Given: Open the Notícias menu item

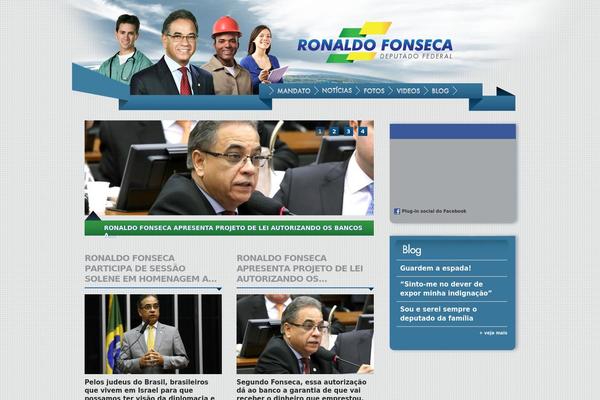Looking at the screenshot, I should point(337,91).
